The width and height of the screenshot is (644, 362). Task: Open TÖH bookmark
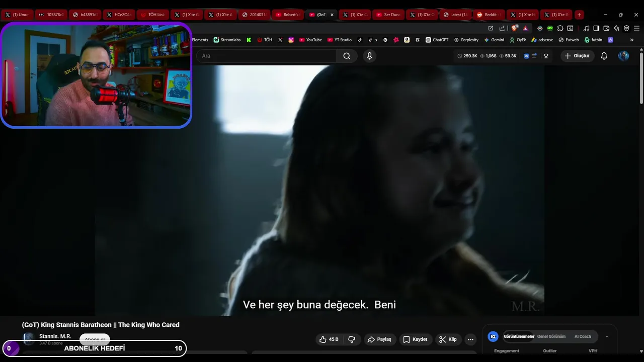point(264,40)
